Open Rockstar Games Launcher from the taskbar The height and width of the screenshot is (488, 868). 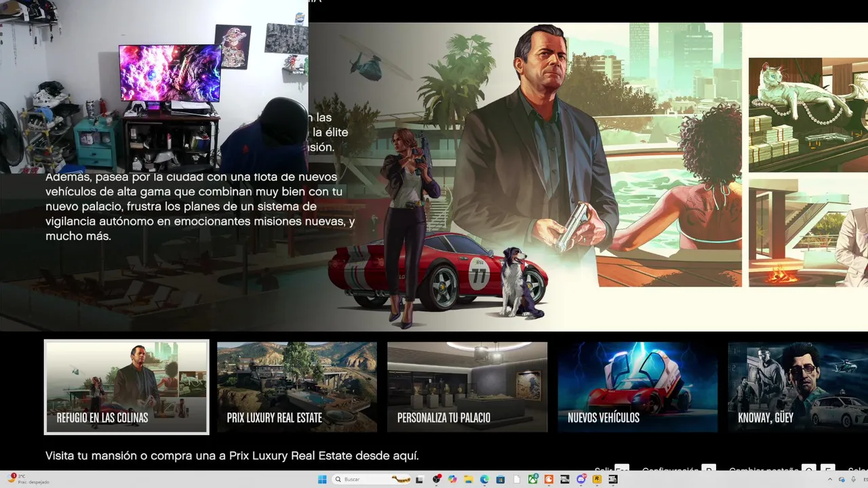[597, 479]
